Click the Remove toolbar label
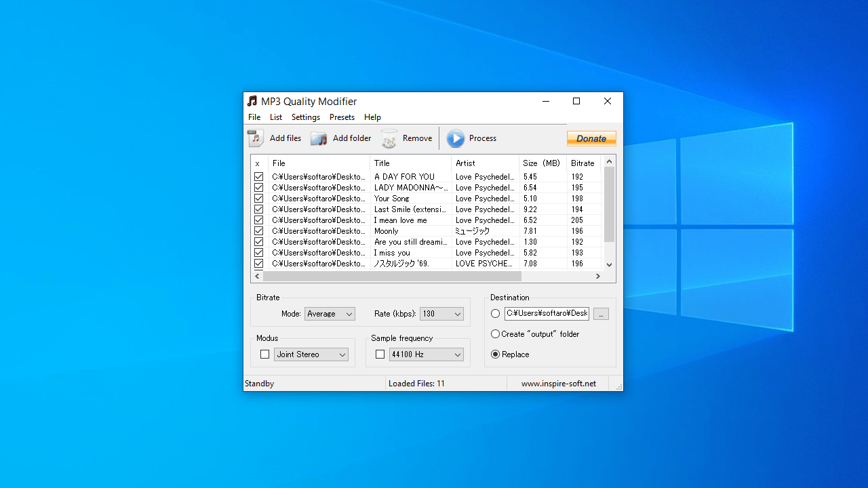 coord(417,138)
